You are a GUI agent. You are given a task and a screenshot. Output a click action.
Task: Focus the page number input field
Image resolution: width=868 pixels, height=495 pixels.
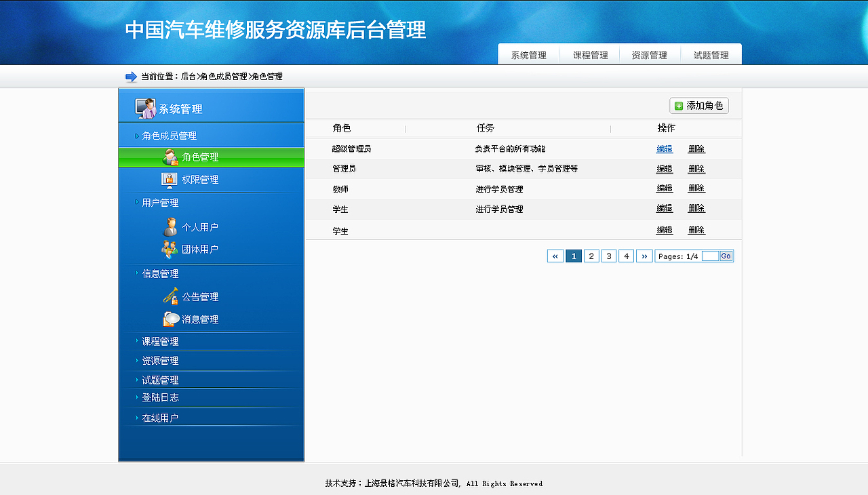710,256
